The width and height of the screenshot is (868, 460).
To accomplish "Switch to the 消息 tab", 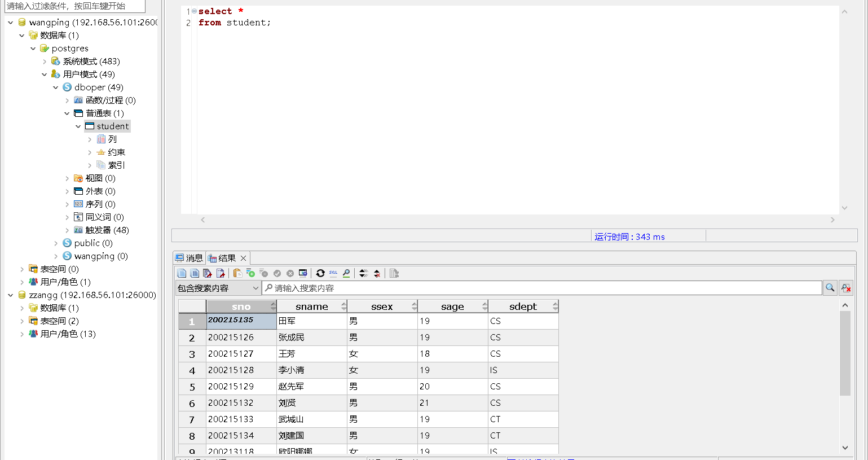I will (189, 258).
